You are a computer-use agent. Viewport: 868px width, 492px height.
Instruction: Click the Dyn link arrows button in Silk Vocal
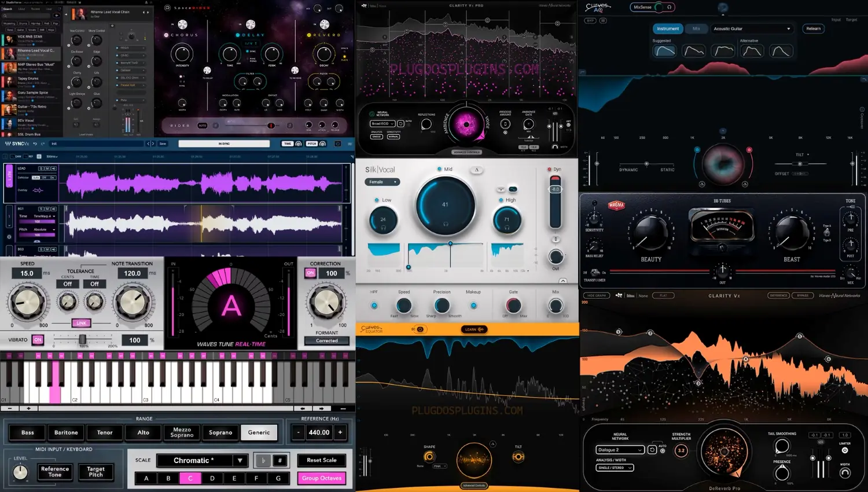click(556, 239)
